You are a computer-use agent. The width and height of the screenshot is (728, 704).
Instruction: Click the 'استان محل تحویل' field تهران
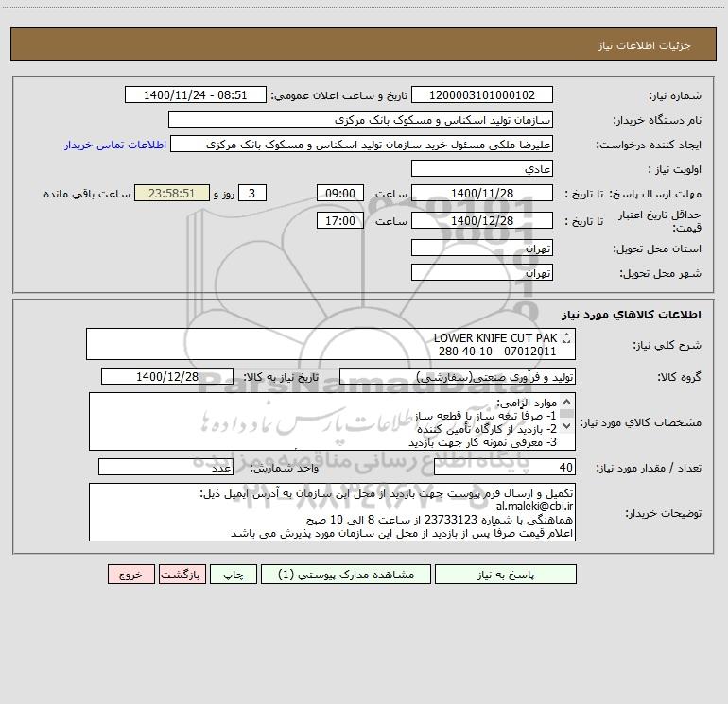(x=482, y=248)
